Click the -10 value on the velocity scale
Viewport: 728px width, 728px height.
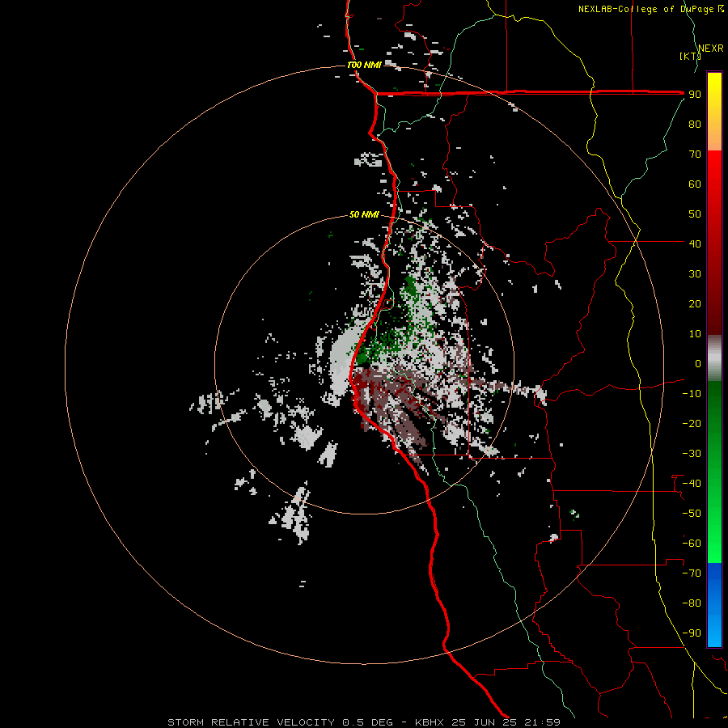[692, 394]
